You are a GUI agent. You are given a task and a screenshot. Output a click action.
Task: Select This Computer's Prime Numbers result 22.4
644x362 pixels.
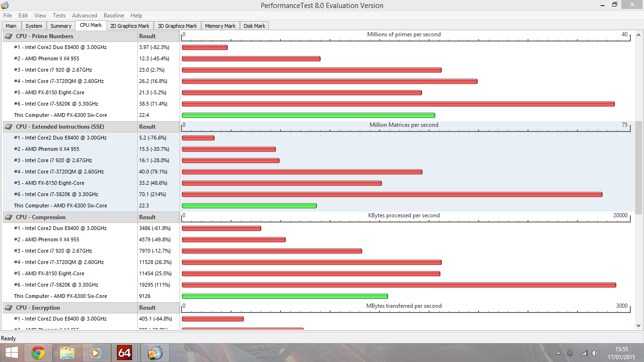[144, 115]
